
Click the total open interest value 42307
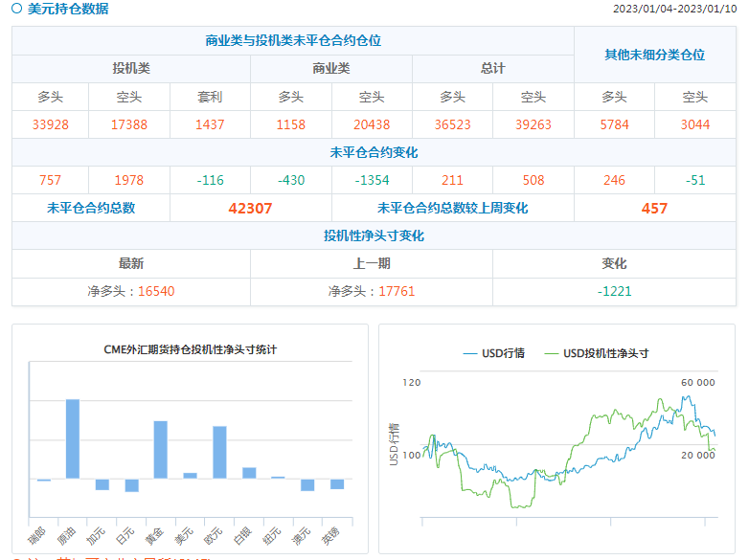251,209
